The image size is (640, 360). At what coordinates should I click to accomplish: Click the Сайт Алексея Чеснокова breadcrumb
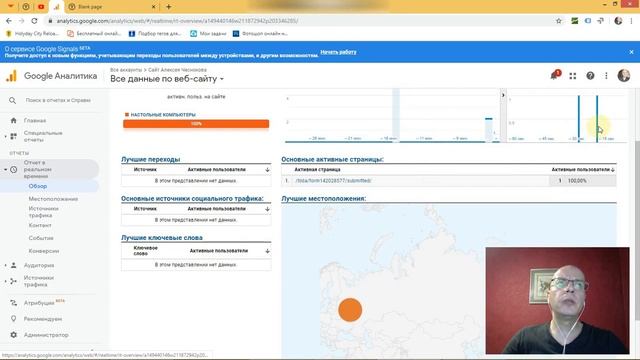(x=177, y=70)
